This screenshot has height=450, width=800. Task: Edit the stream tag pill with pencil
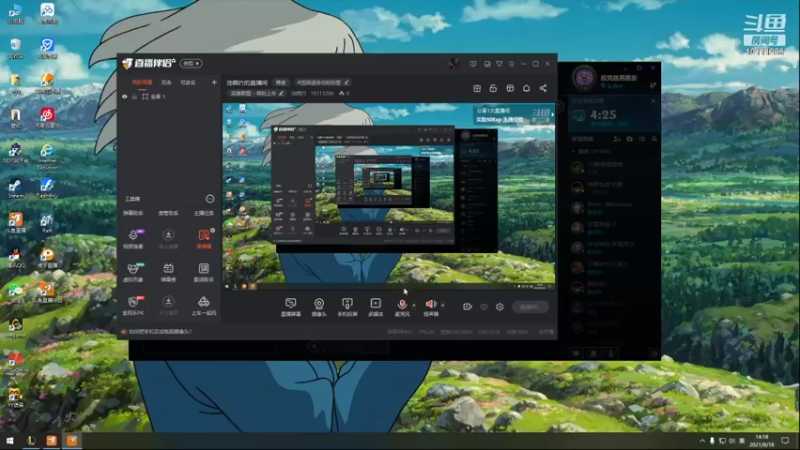point(323,82)
